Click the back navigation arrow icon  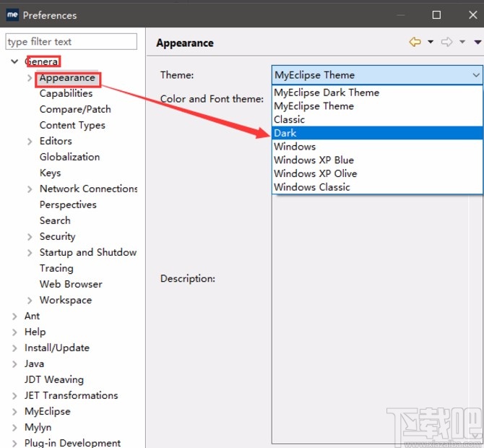click(415, 42)
